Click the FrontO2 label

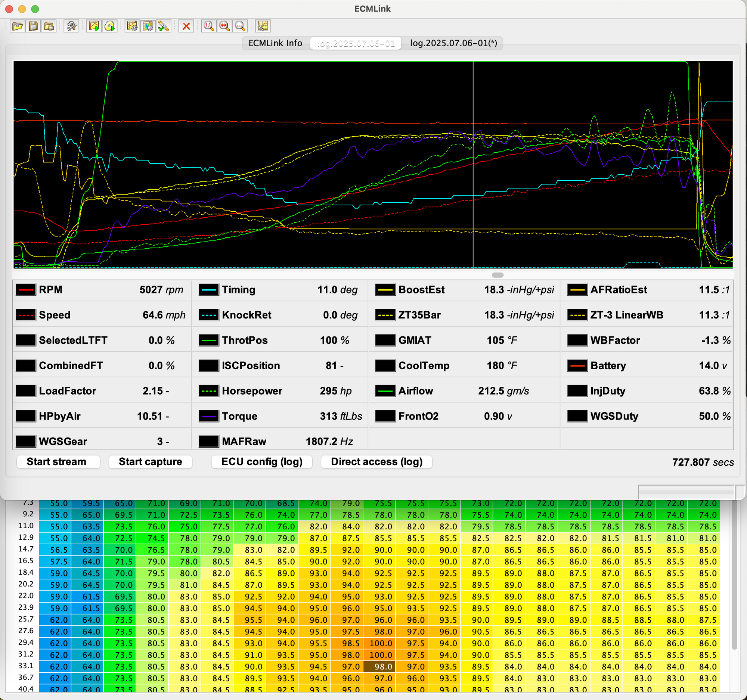pyautogui.click(x=419, y=416)
